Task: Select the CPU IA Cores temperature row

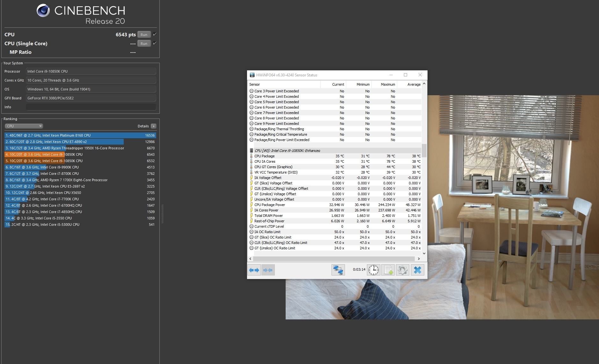Action: point(335,161)
